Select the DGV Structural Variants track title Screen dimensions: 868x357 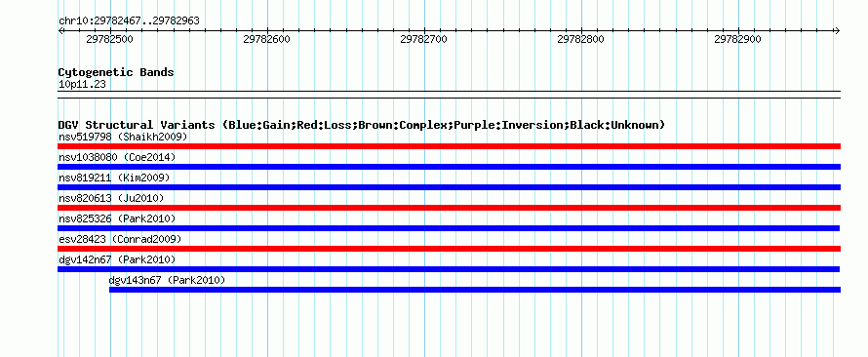click(362, 125)
